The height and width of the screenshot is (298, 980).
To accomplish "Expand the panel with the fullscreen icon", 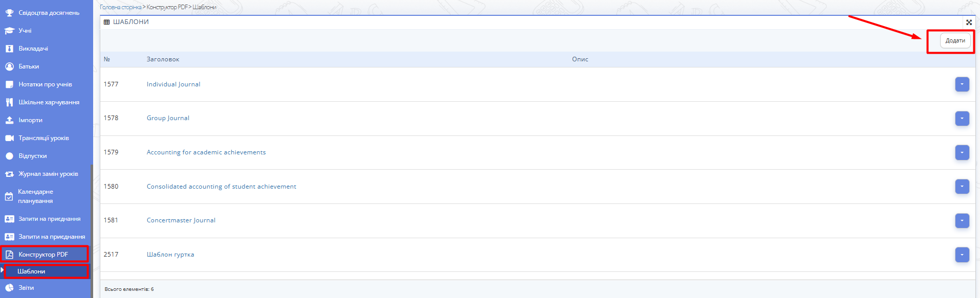I will [969, 22].
